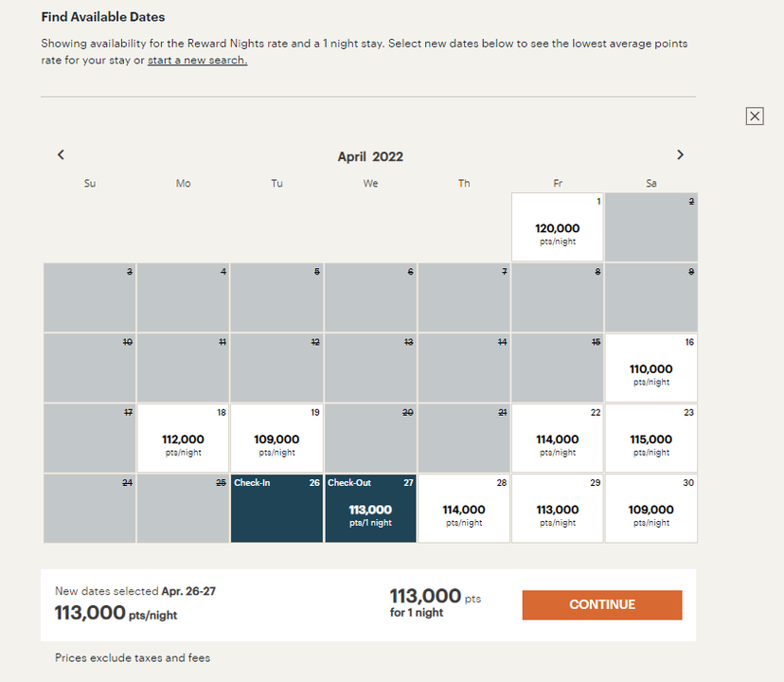784x682 pixels.
Task: Click the April 2022 month heading
Action: [370, 156]
